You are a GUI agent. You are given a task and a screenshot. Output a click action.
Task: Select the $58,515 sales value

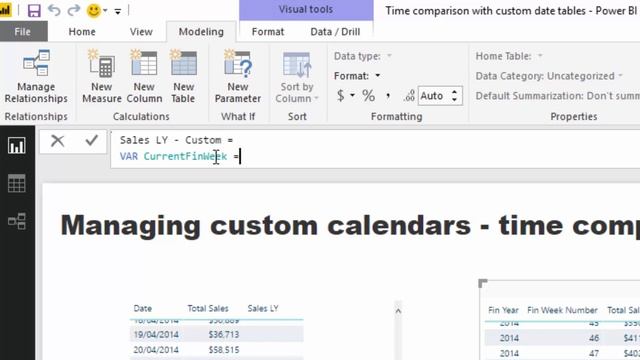[224, 350]
